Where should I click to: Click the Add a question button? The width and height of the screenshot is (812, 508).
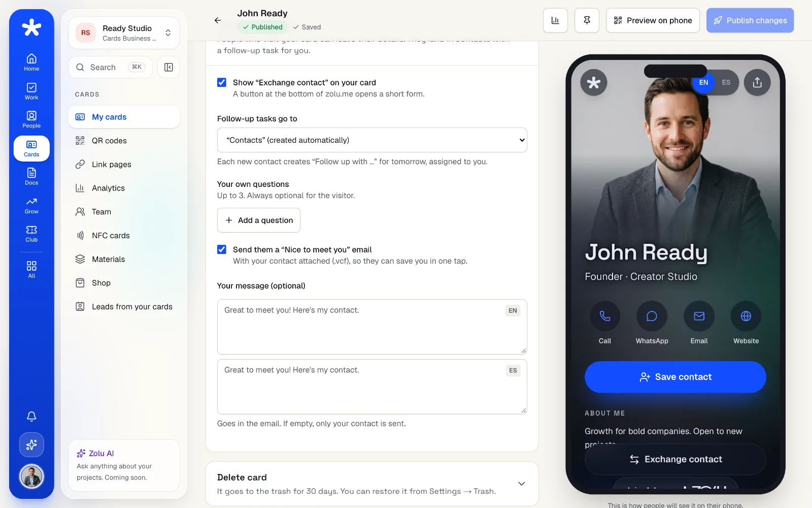259,220
